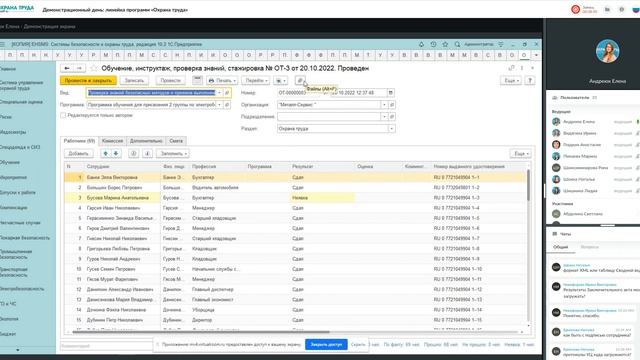Get link to document chain icon

pos(511,68)
